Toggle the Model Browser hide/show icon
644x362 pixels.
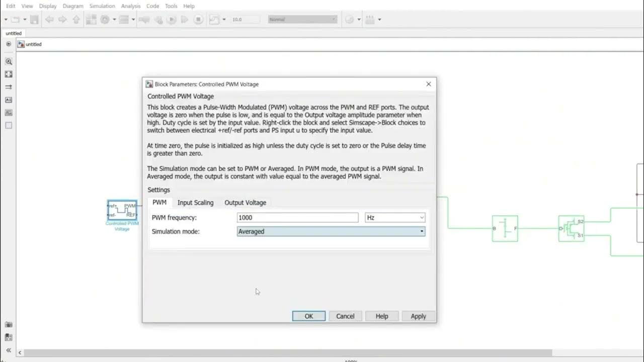point(9,44)
